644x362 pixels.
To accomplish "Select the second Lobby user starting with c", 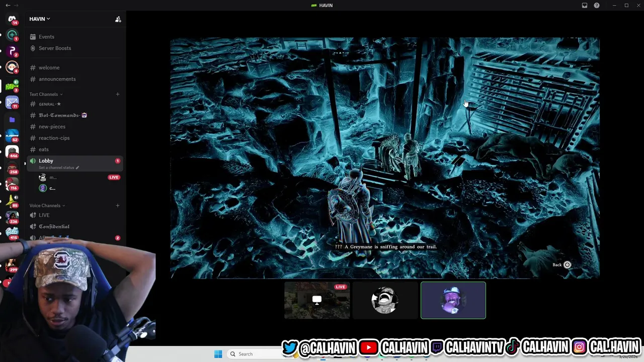I will pos(79,188).
